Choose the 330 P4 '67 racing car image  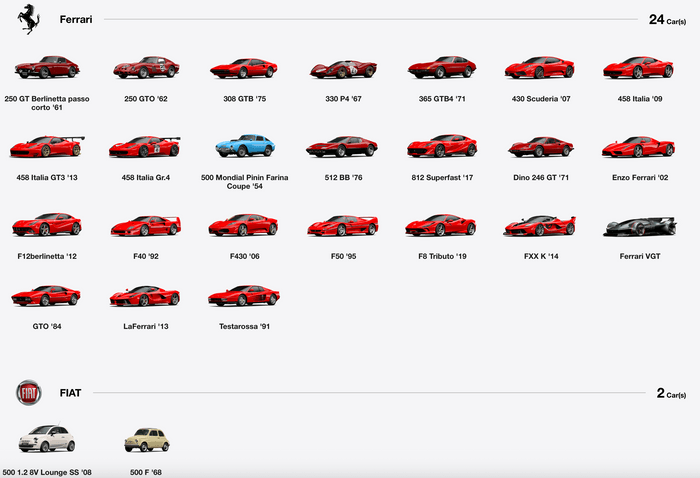(343, 69)
